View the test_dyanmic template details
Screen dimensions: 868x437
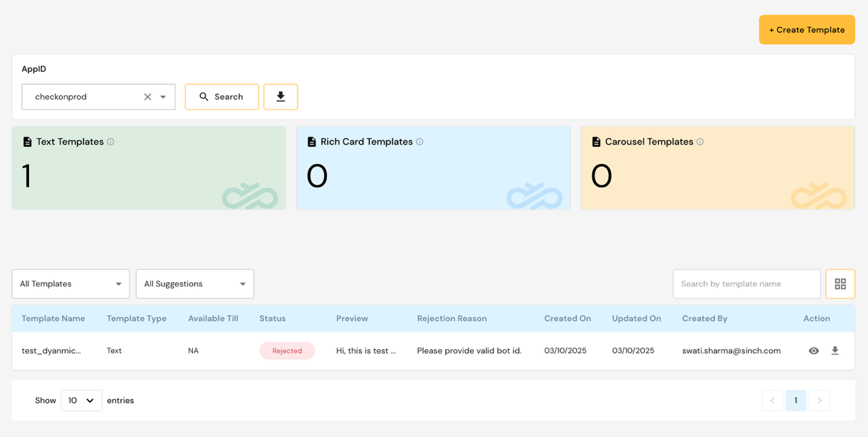coord(813,351)
